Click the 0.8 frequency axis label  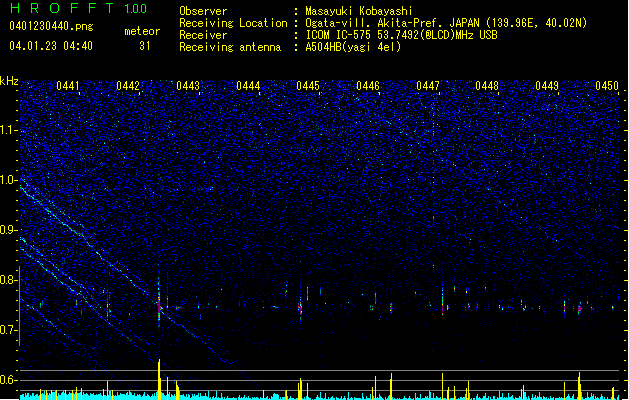[x=8, y=280]
